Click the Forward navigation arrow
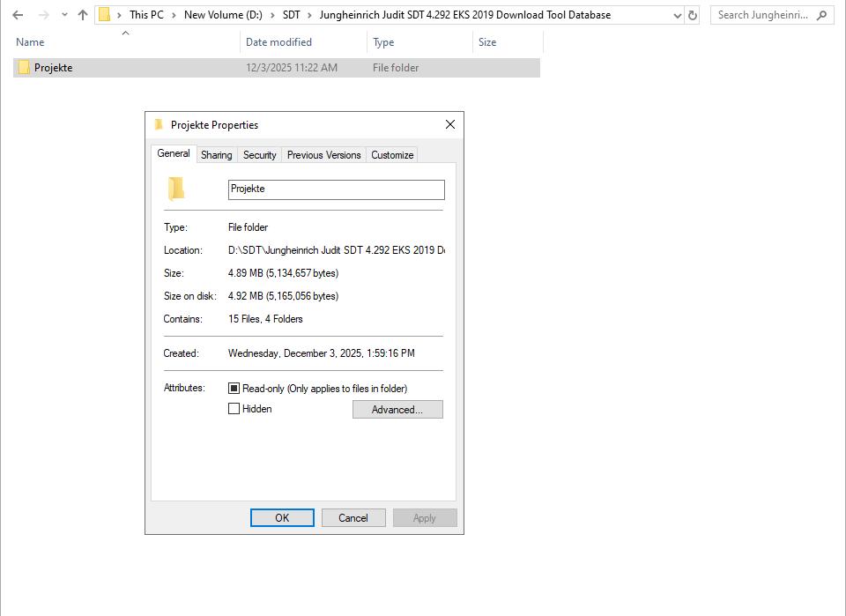Viewport: 846px width, 616px height. (44, 15)
